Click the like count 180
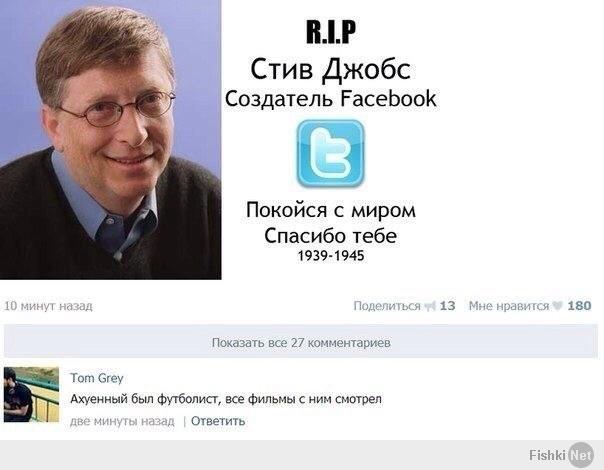The height and width of the screenshot is (470, 604). point(579,306)
